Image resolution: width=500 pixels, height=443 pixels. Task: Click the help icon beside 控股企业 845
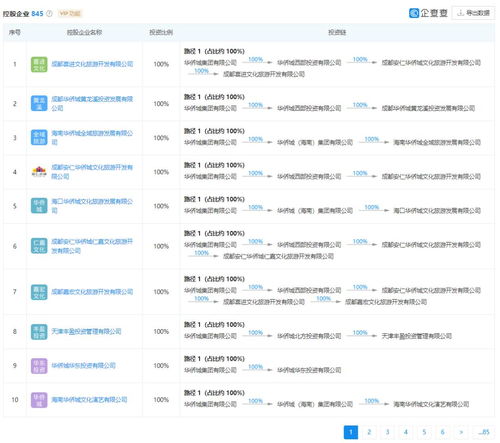[x=49, y=14]
